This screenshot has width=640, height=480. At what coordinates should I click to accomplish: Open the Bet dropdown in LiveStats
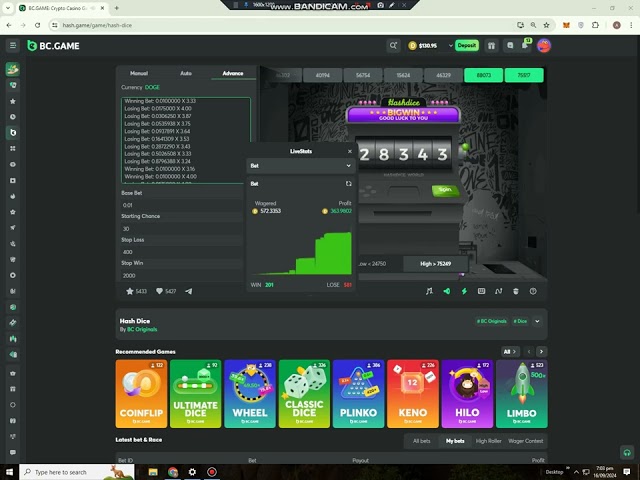(x=301, y=165)
